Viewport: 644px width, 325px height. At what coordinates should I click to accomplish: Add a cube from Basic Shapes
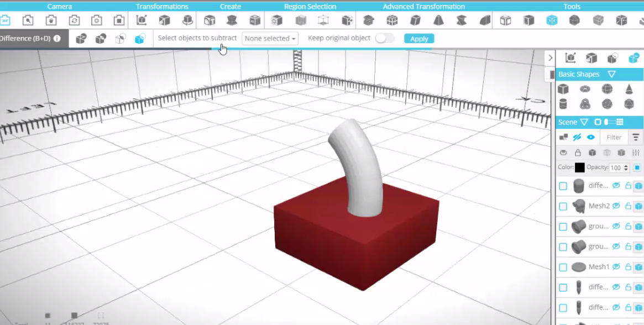(563, 89)
